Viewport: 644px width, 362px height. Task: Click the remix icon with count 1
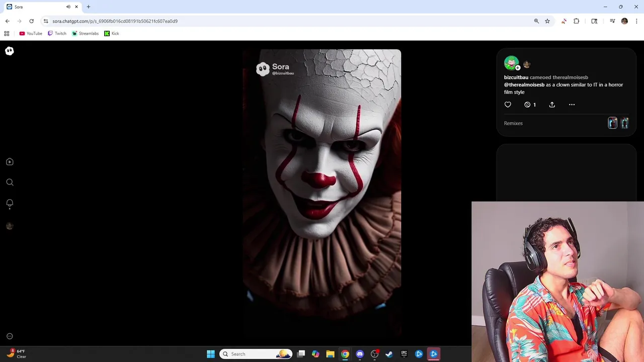[x=530, y=105]
